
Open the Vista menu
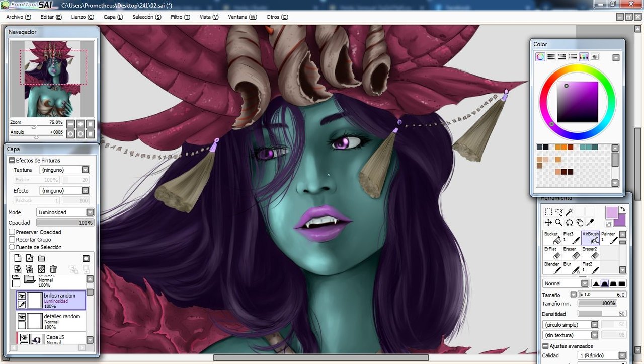click(x=209, y=17)
